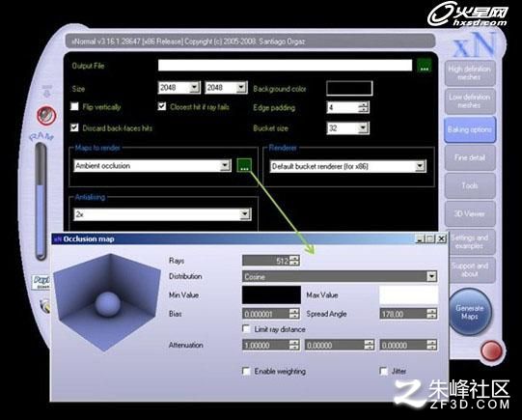The width and height of the screenshot is (522, 420).
Task: Tick the Jitter checkbox
Action: pos(383,371)
